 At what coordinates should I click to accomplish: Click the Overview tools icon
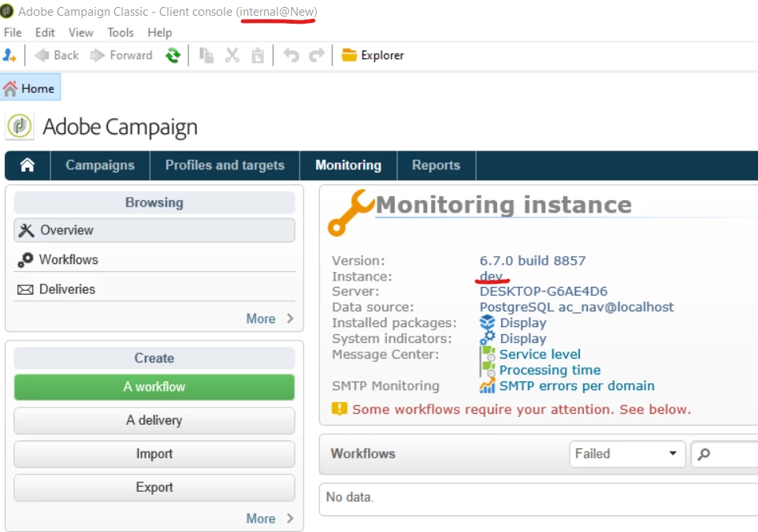point(26,230)
